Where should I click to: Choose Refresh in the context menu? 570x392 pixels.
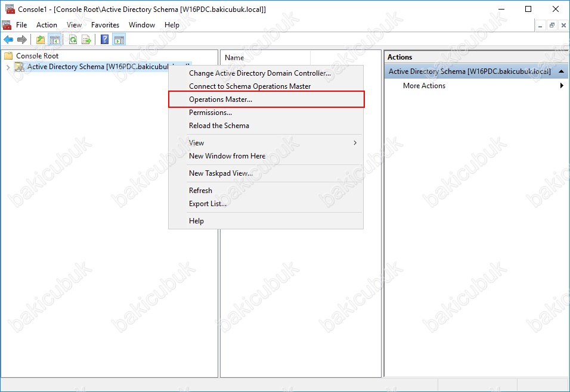[x=266, y=191]
